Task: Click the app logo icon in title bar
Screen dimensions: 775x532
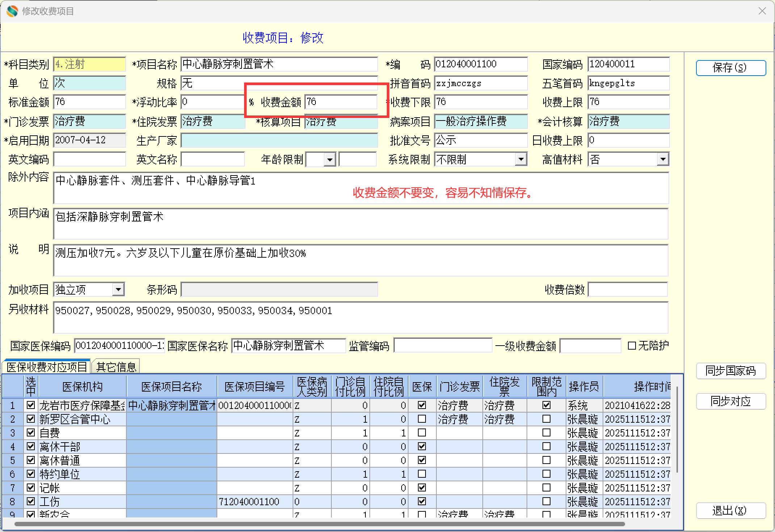Action: (12, 11)
